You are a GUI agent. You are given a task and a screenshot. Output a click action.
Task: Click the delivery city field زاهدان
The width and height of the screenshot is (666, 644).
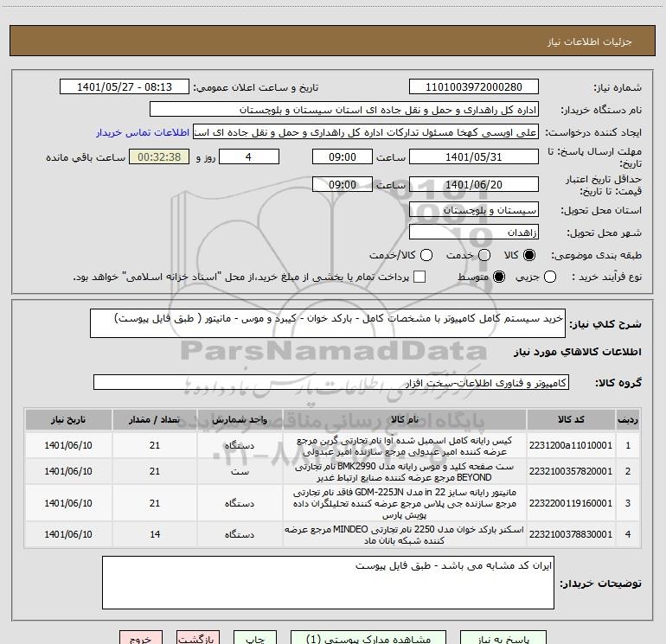tap(474, 233)
